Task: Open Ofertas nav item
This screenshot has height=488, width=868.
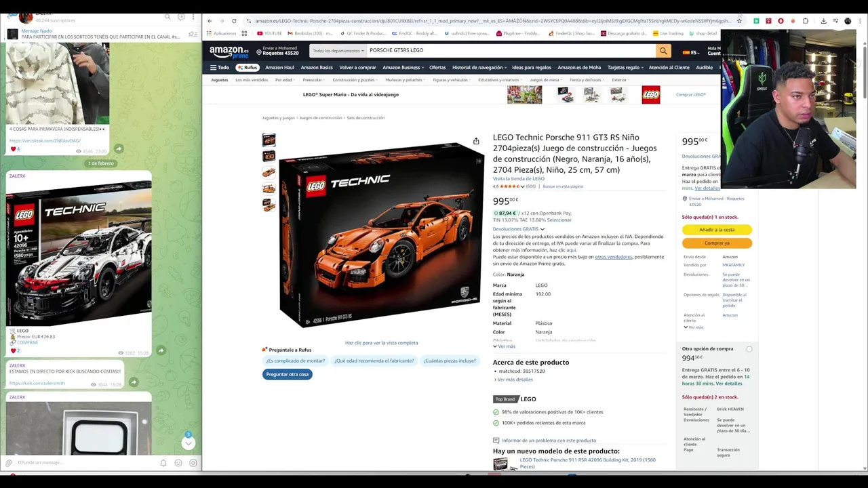Action: [x=437, y=68]
